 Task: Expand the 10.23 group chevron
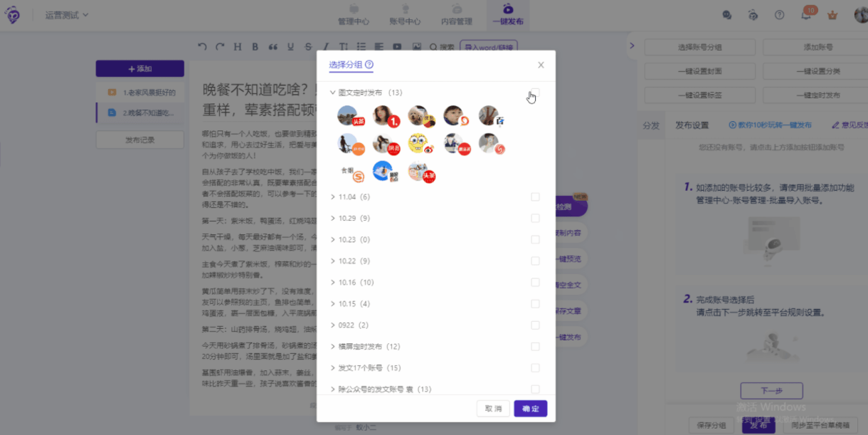(332, 240)
